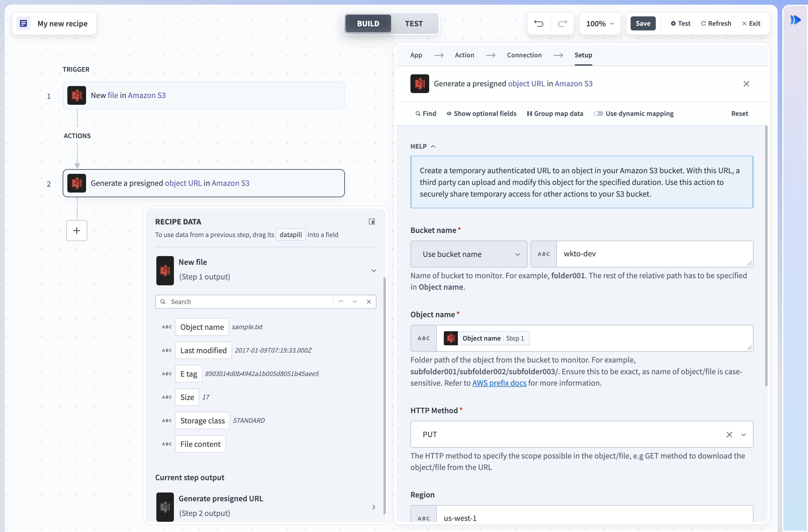This screenshot has width=808, height=532.
Task: Click the object URL link in setup header
Action: [x=526, y=84]
